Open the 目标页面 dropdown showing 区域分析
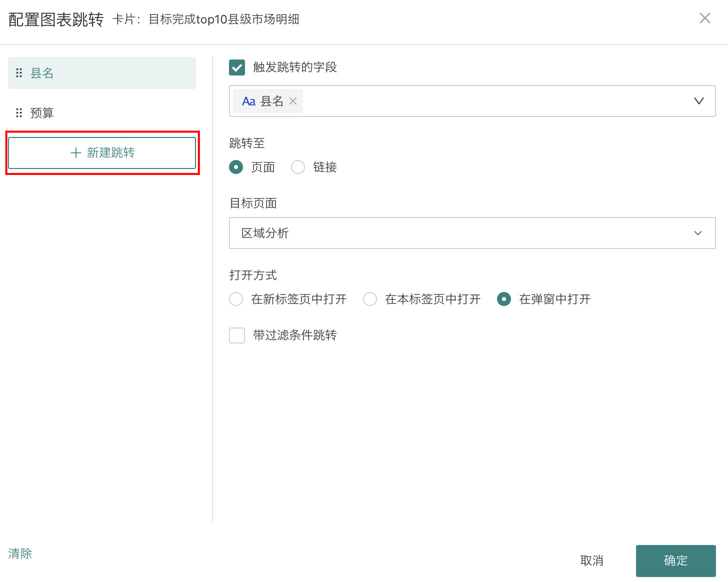Screen dimensions: 728x582 [x=472, y=233]
